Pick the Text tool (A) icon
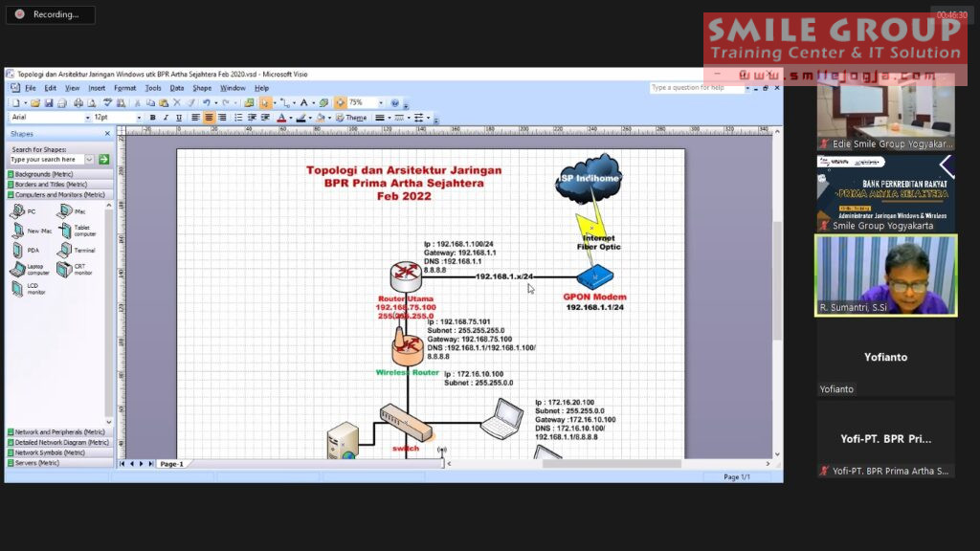Viewport: 980px width, 551px height. (x=303, y=102)
